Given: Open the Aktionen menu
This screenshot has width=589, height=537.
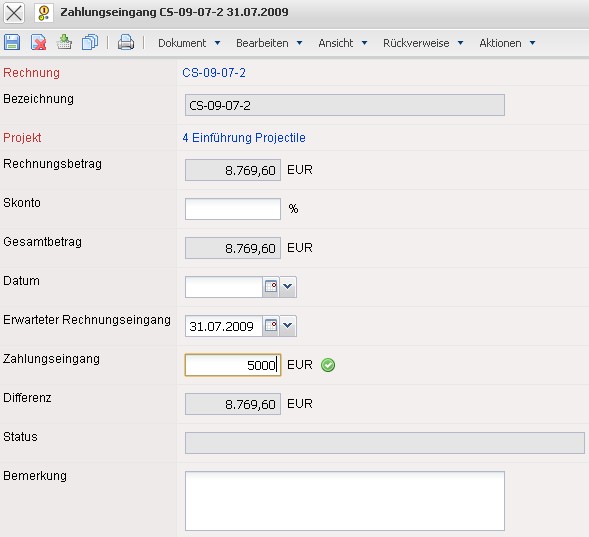Looking at the screenshot, I should (x=507, y=43).
